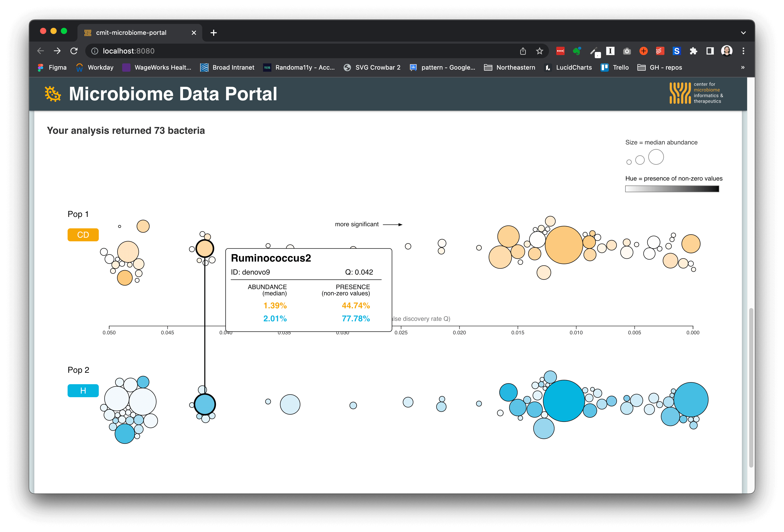Click the browser back arrow

tap(41, 51)
